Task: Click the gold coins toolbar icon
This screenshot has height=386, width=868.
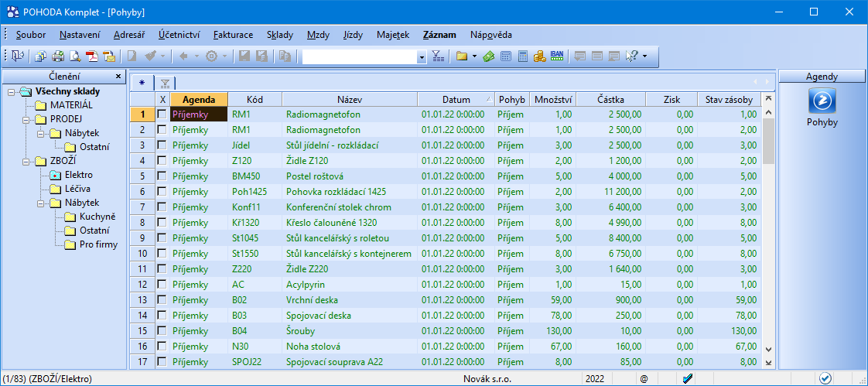Action: pyautogui.click(x=540, y=56)
